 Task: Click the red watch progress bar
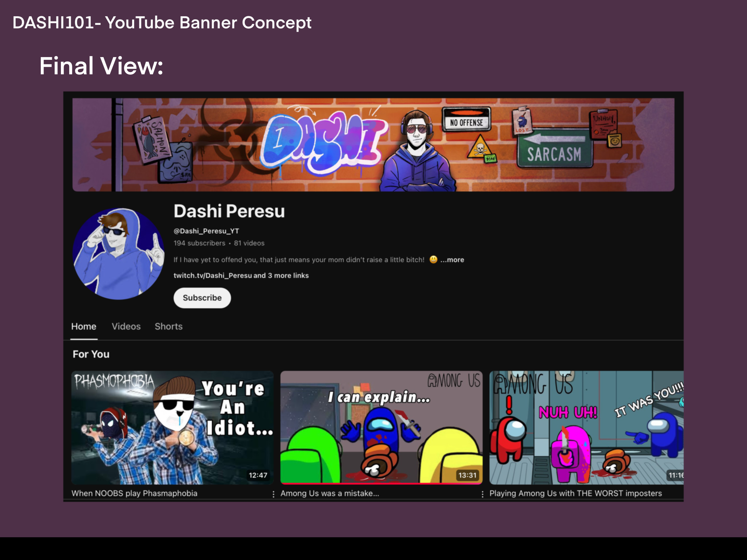click(x=381, y=483)
